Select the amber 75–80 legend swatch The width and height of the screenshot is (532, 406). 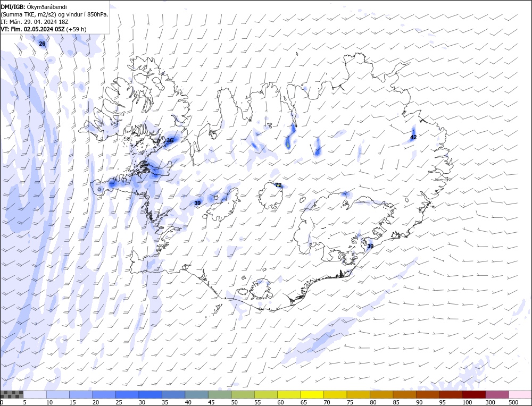click(x=358, y=394)
